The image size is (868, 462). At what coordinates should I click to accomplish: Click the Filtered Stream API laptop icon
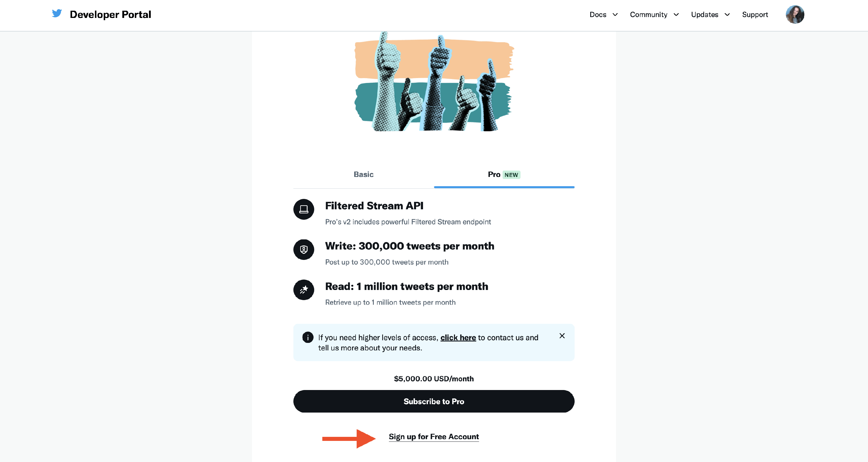click(304, 209)
